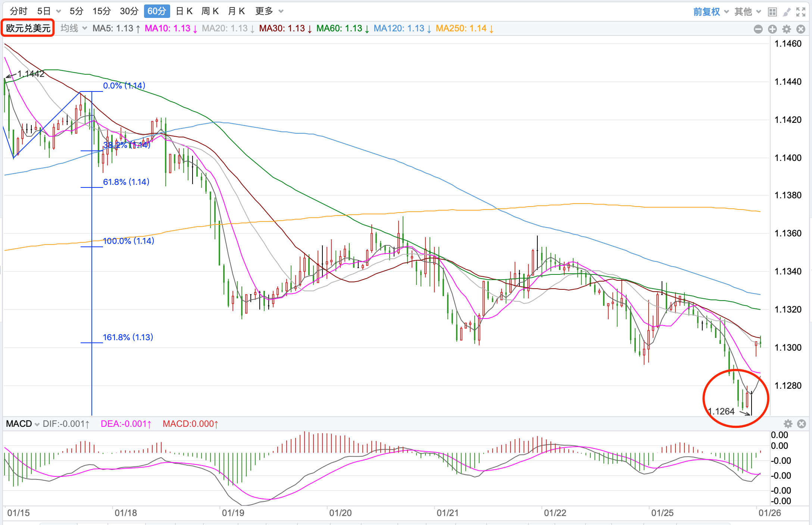Enter fullscreen chart mode

tap(800, 12)
